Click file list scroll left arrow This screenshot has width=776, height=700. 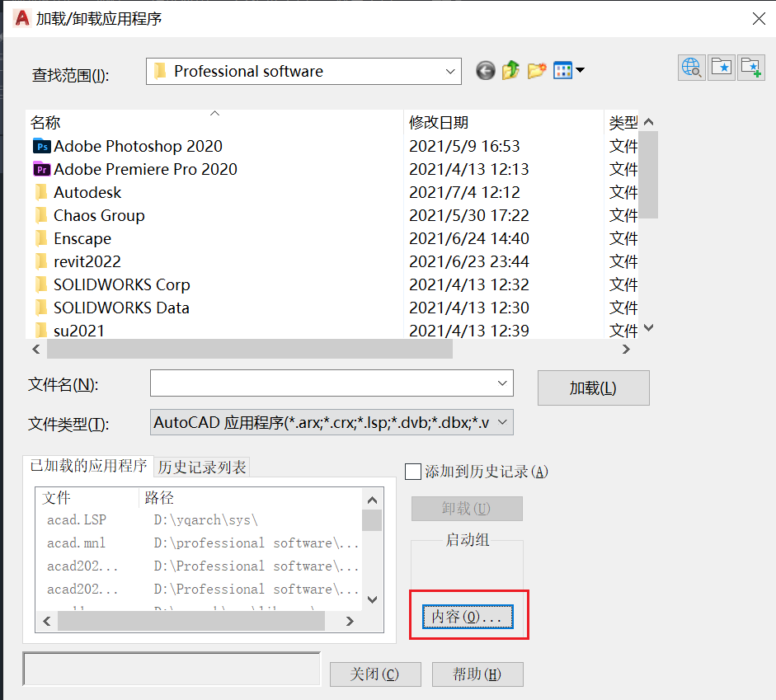(x=36, y=350)
